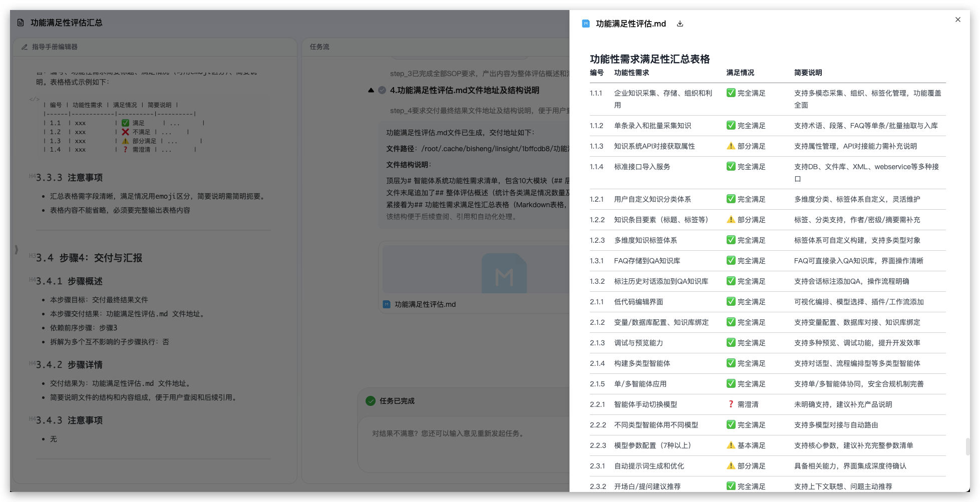Click the 开场白/提问建议推荐 cell
Viewport: 980px width, 502px height.
click(x=647, y=486)
